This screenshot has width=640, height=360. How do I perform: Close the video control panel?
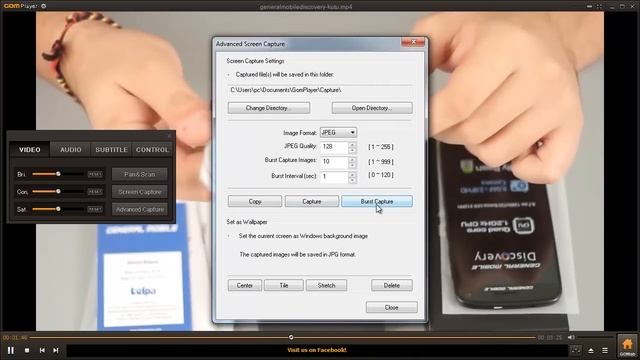point(170,136)
